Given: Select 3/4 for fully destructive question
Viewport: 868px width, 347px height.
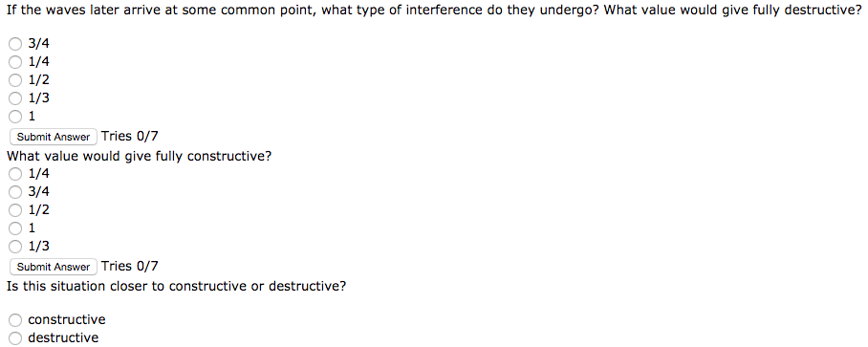Looking at the screenshot, I should pyautogui.click(x=15, y=44).
